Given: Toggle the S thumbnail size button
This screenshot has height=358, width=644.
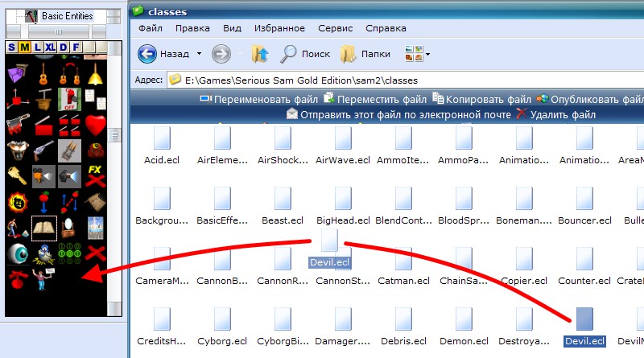Looking at the screenshot, I should (11, 47).
